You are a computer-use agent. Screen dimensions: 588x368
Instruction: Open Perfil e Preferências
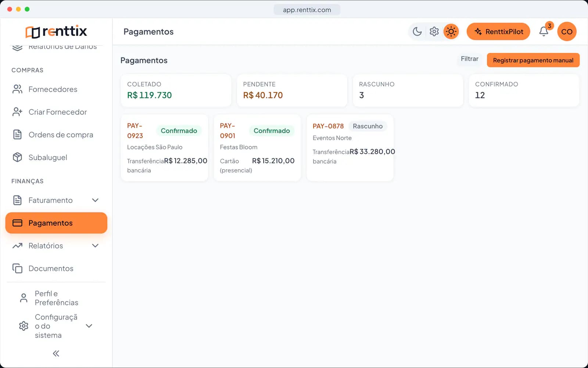click(56, 298)
